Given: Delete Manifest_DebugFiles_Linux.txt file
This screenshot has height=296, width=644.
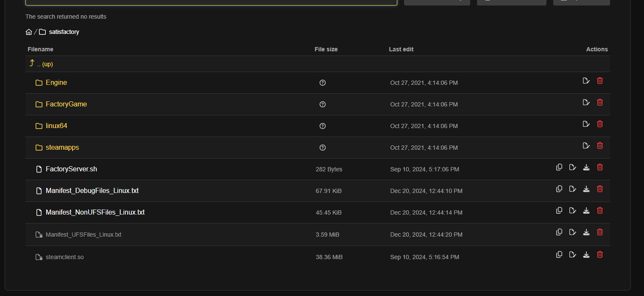Looking at the screenshot, I should (x=599, y=189).
